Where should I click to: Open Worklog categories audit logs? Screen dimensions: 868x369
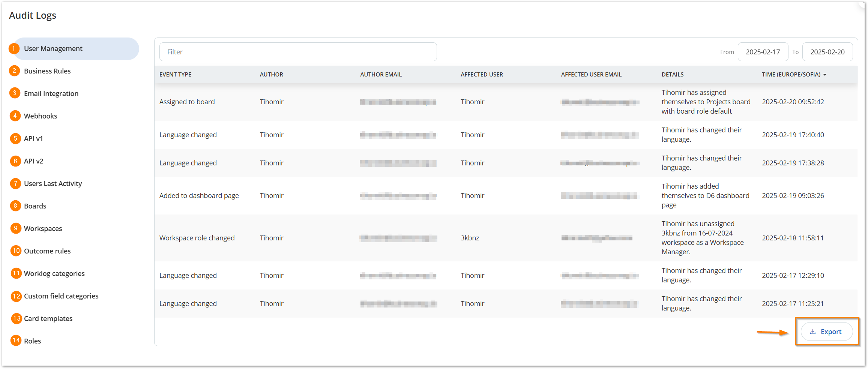tap(54, 274)
